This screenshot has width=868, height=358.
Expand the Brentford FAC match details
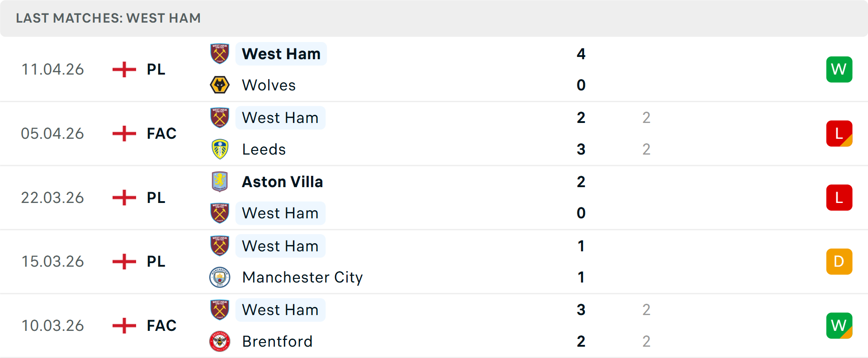pos(434,325)
